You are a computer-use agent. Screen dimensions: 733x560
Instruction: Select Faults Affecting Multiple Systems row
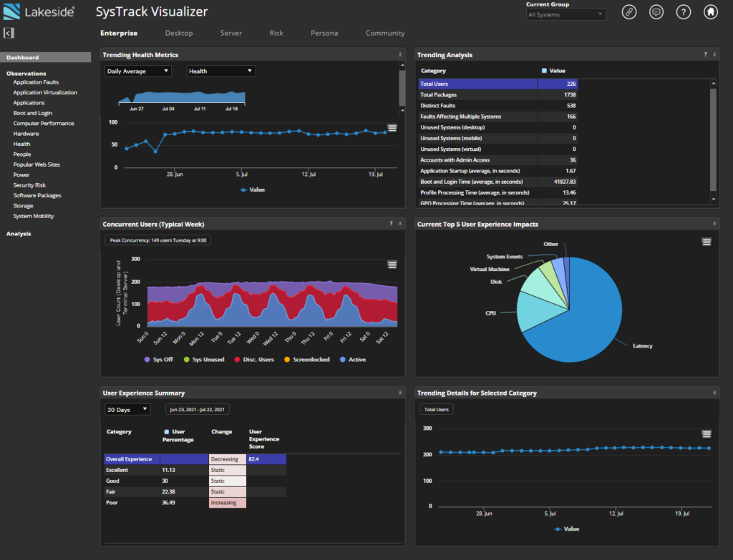point(498,117)
